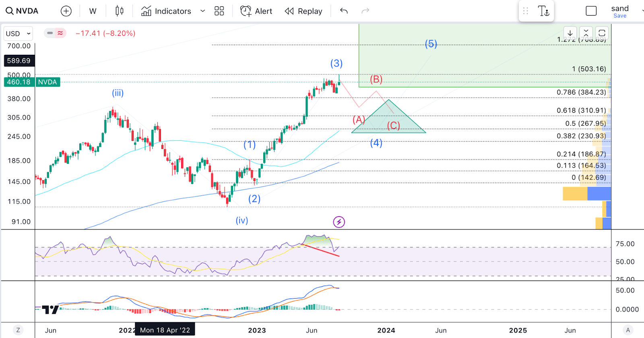The image size is (644, 338).
Task: Select the anchored text drawing tool
Action: click(x=543, y=11)
